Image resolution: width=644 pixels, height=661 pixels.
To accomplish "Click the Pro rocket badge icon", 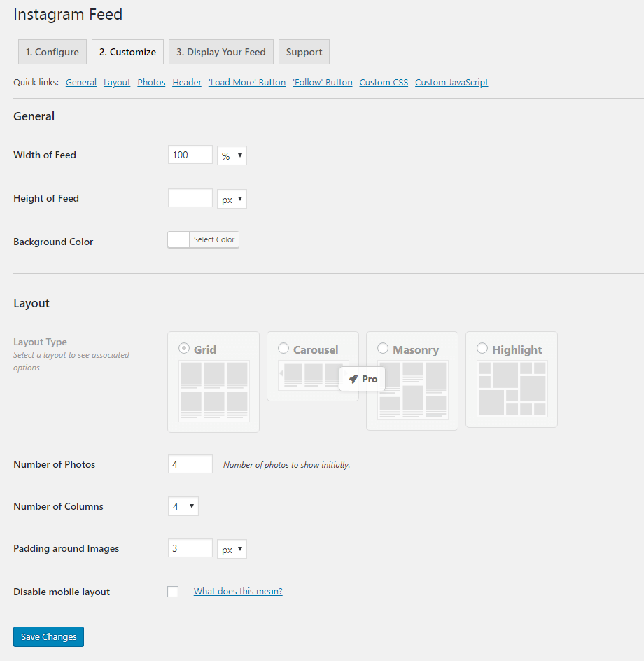I will pos(353,379).
